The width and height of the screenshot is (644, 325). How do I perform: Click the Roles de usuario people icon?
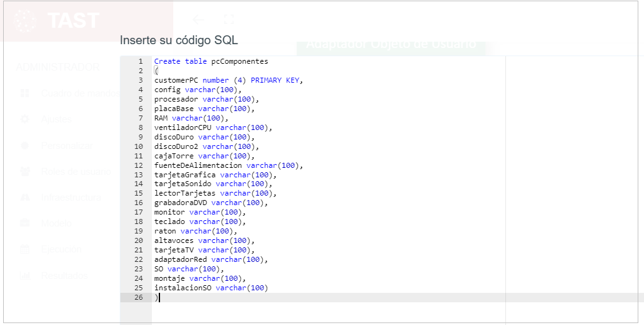click(x=25, y=172)
